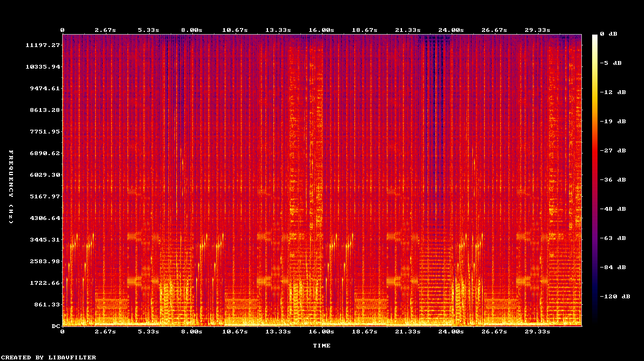Click the -12 dB legend label
The height and width of the screenshot is (361, 644).
tap(613, 92)
